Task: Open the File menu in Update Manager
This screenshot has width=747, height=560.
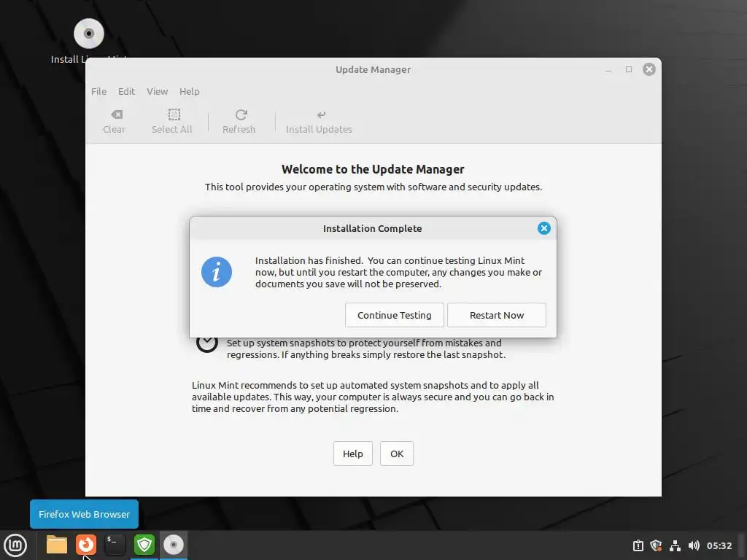Action: coord(98,91)
